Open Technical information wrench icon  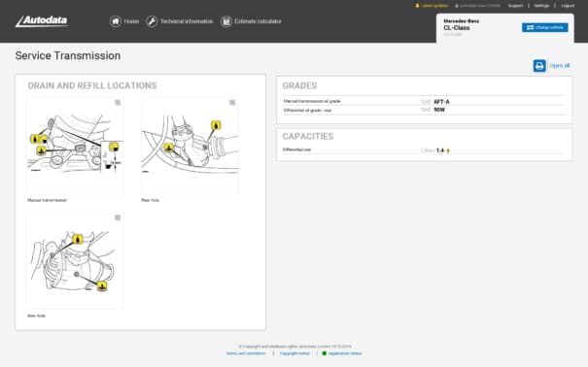pos(152,21)
